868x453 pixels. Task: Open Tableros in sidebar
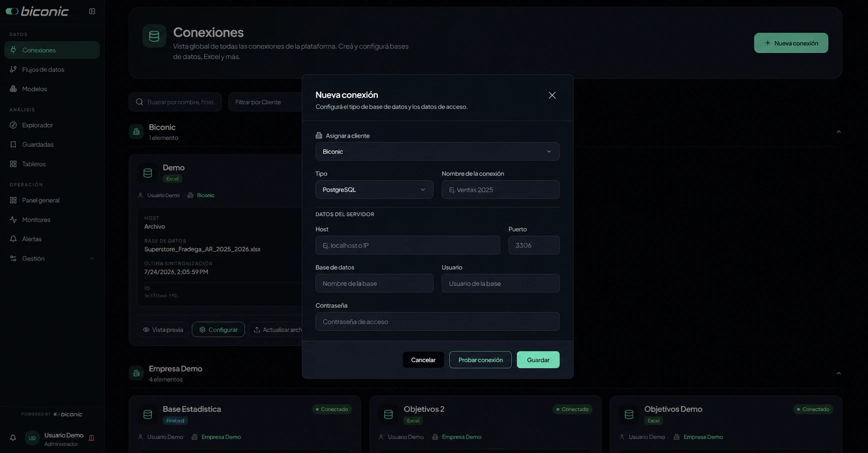[x=52, y=164]
